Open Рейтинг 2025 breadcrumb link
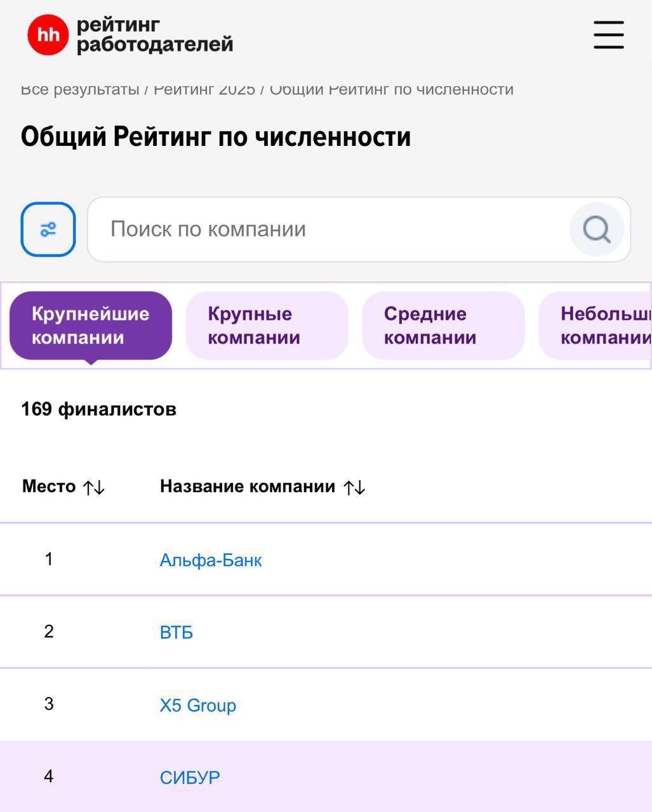This screenshot has height=812, width=652. point(203,89)
